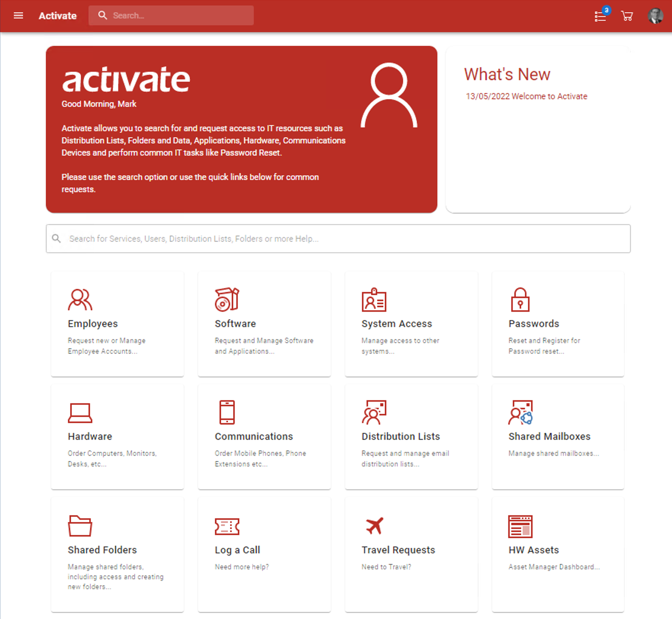Click the Shared Mailboxes icon
The height and width of the screenshot is (619, 672).
tap(521, 412)
